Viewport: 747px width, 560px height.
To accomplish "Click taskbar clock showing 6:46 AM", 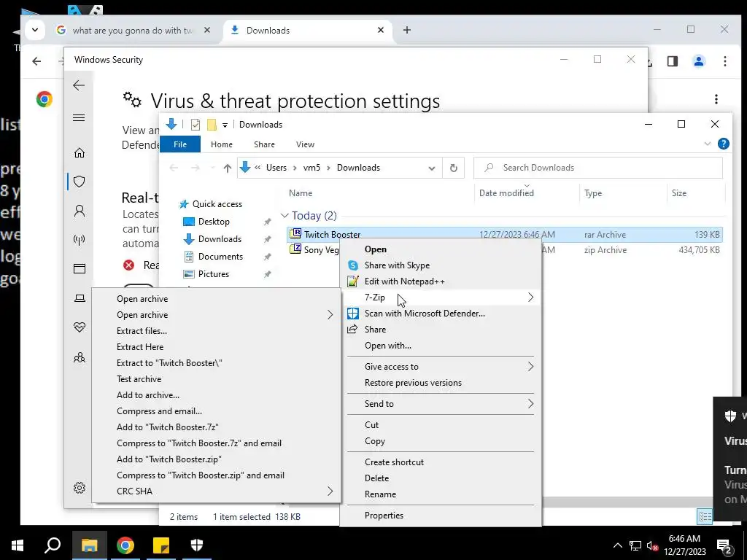I will [x=684, y=545].
